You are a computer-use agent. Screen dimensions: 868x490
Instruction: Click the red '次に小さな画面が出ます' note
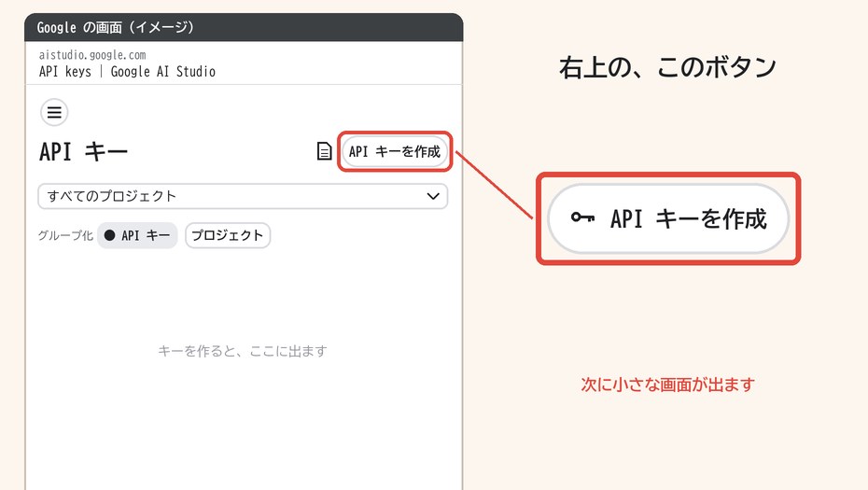(x=667, y=385)
